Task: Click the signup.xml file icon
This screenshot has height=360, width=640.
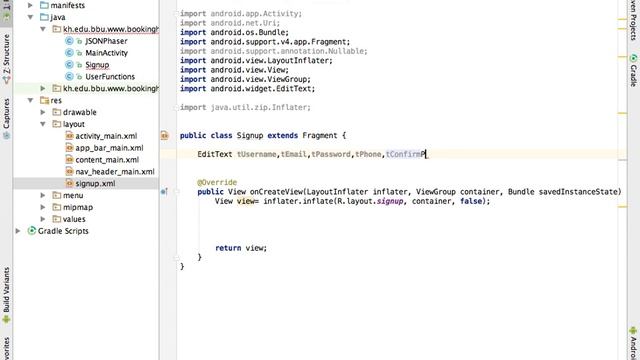Action: click(x=69, y=183)
